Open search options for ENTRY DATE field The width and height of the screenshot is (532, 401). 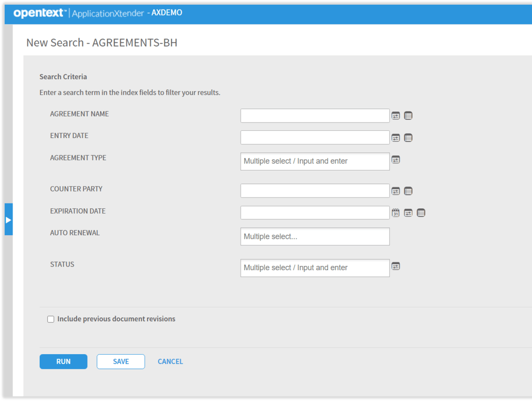point(395,138)
